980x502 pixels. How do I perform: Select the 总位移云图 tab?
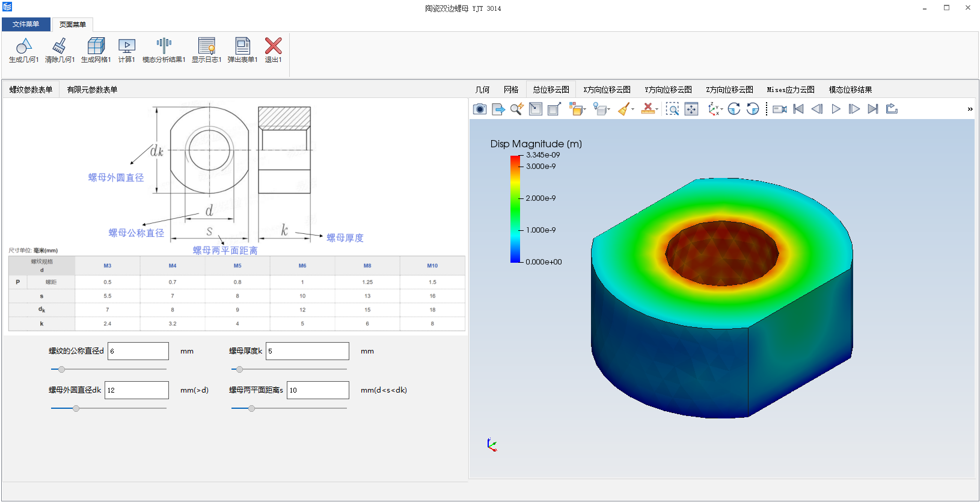(551, 90)
